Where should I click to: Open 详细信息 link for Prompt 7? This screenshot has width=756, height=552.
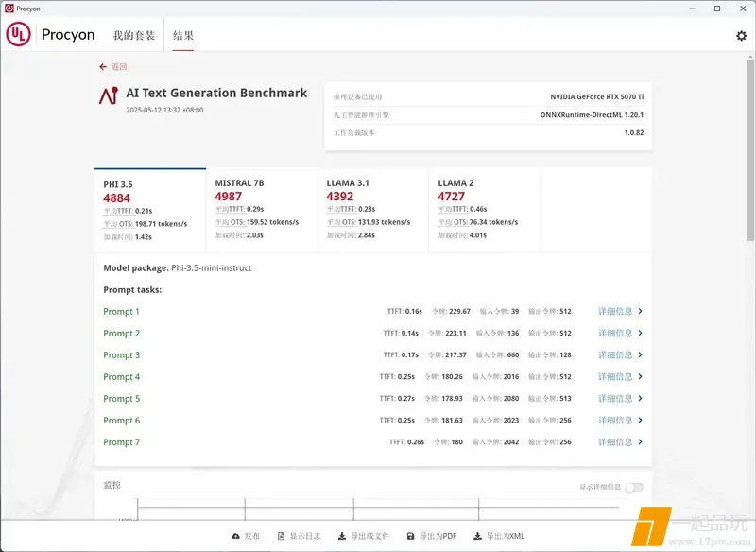click(x=615, y=441)
